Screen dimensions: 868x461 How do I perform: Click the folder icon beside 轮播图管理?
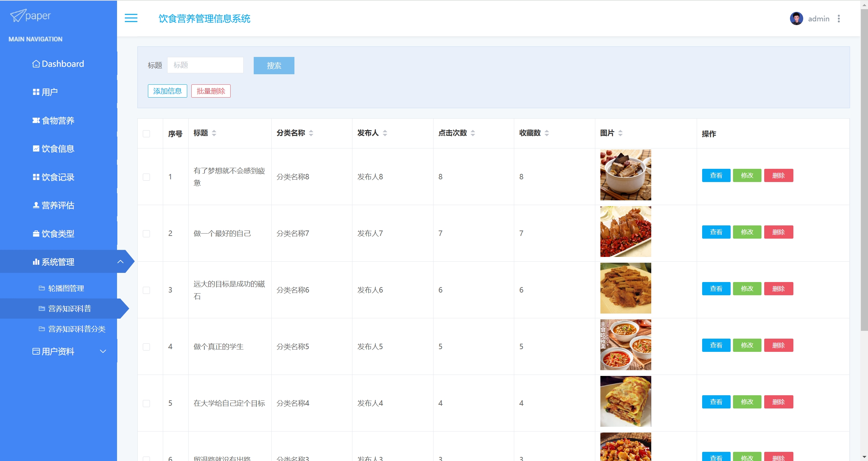42,288
